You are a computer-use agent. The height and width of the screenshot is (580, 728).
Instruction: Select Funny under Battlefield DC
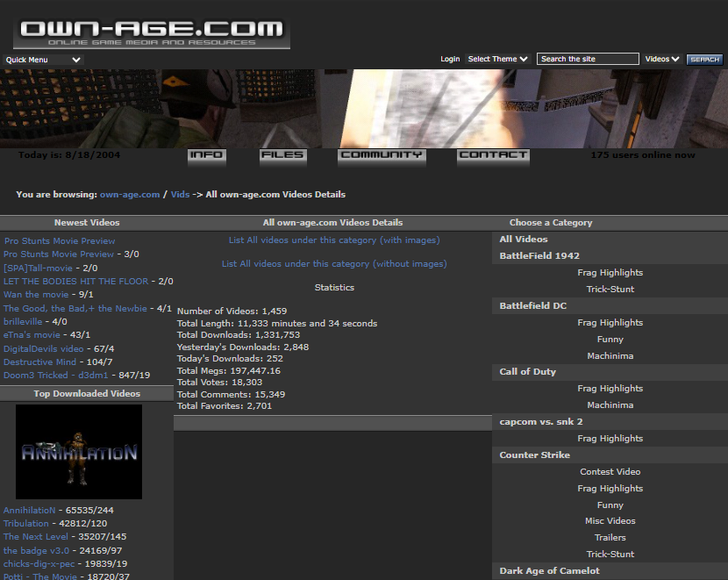(x=610, y=340)
